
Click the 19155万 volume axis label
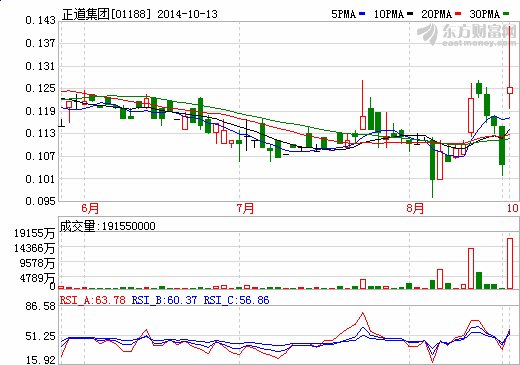34,233
